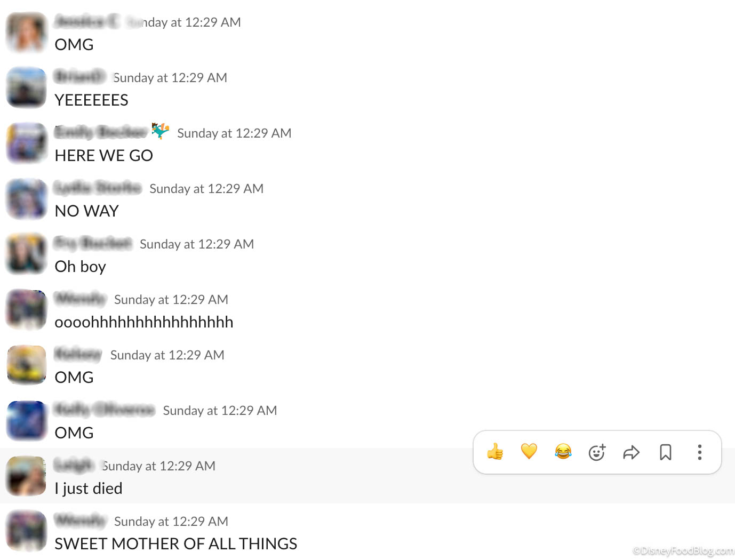
Task: Click timestamp on the HERE WE GO message
Action: click(234, 133)
